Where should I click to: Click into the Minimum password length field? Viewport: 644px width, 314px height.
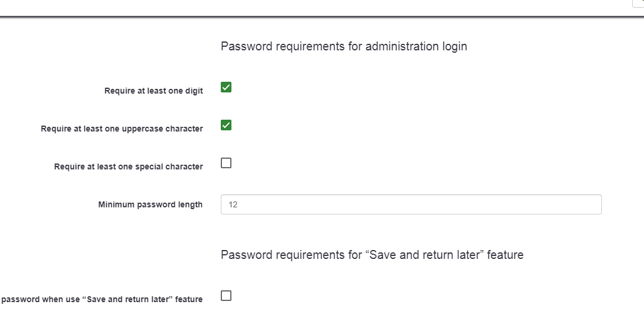tap(411, 204)
